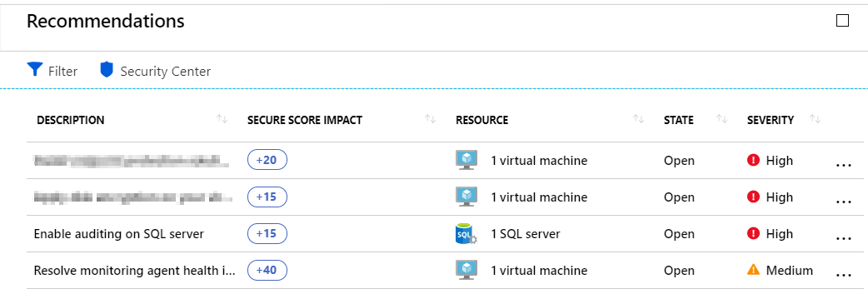This screenshot has height=304, width=868.
Task: Sort by Secure Score Impact arrows
Action: pos(430,119)
